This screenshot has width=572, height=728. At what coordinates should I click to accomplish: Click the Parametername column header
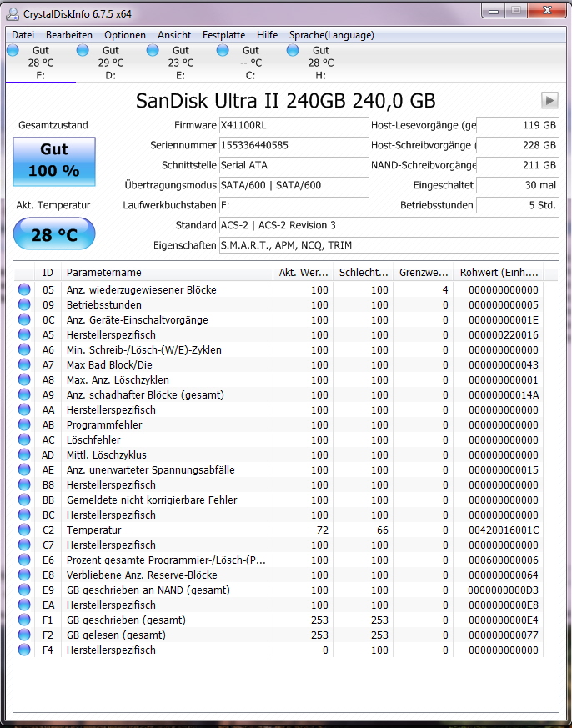[x=167, y=273]
